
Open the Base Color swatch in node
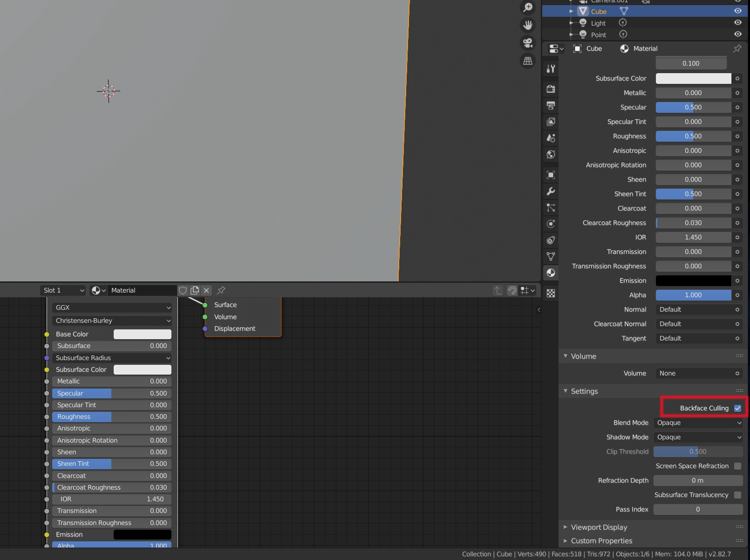pos(143,334)
